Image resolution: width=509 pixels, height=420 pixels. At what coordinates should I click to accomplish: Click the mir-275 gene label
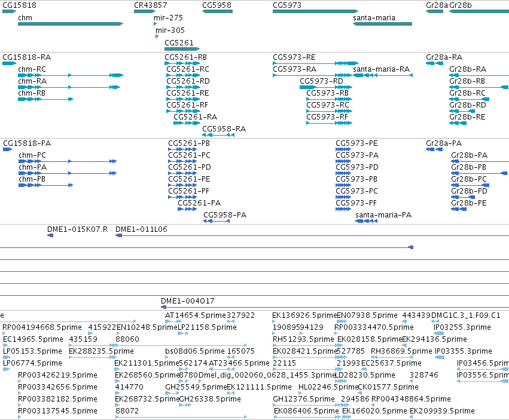168,18
